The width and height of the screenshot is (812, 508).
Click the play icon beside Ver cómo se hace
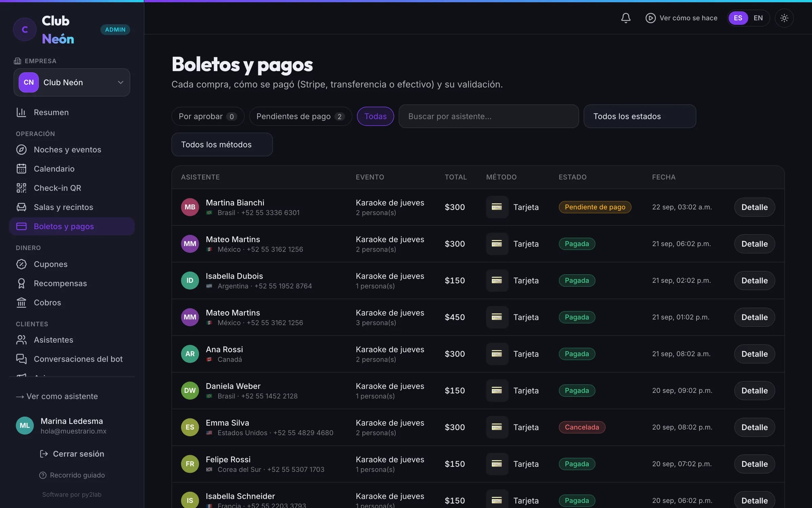650,18
